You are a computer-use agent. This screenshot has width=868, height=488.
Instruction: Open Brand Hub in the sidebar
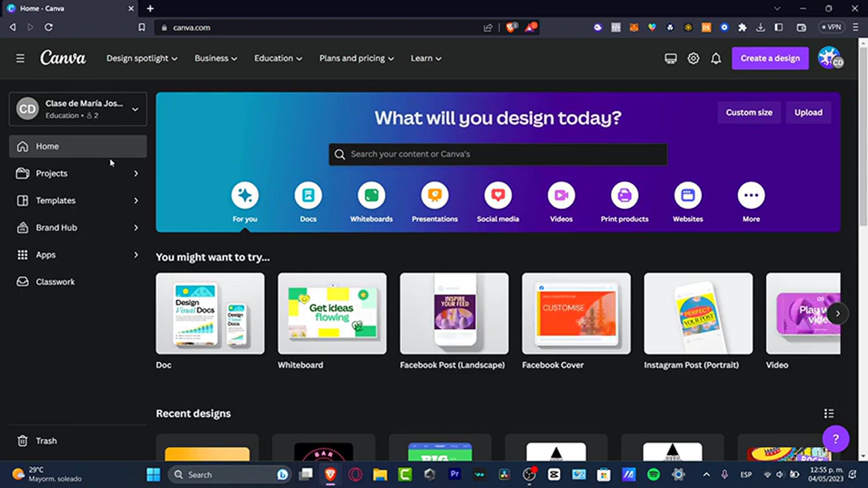pyautogui.click(x=57, y=228)
